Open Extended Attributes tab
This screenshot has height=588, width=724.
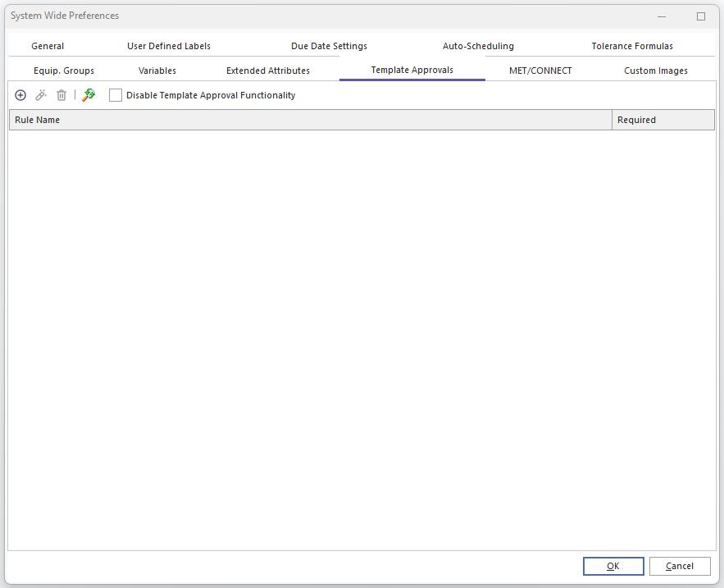[268, 71]
